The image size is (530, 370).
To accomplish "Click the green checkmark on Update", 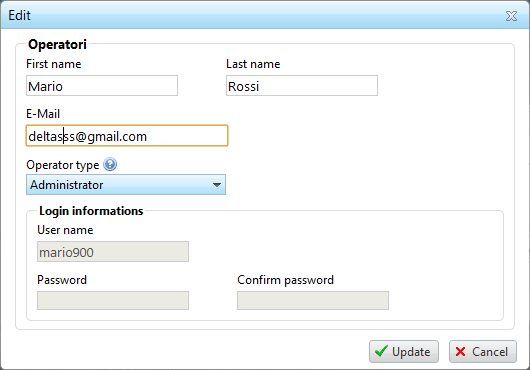I will pos(381,351).
